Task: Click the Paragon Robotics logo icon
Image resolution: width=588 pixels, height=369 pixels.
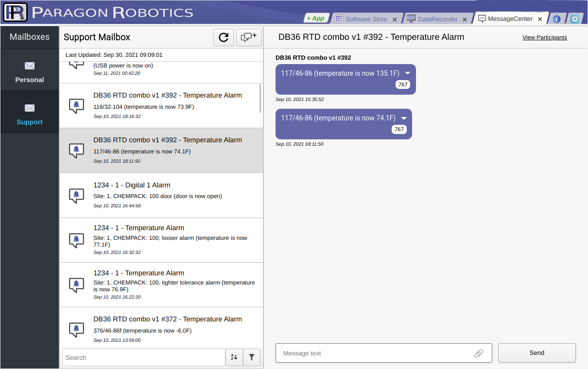Action: (x=15, y=12)
